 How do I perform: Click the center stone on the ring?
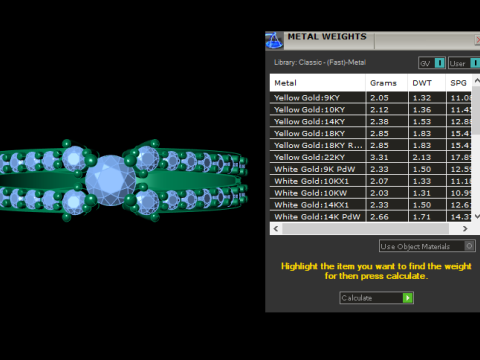110,180
